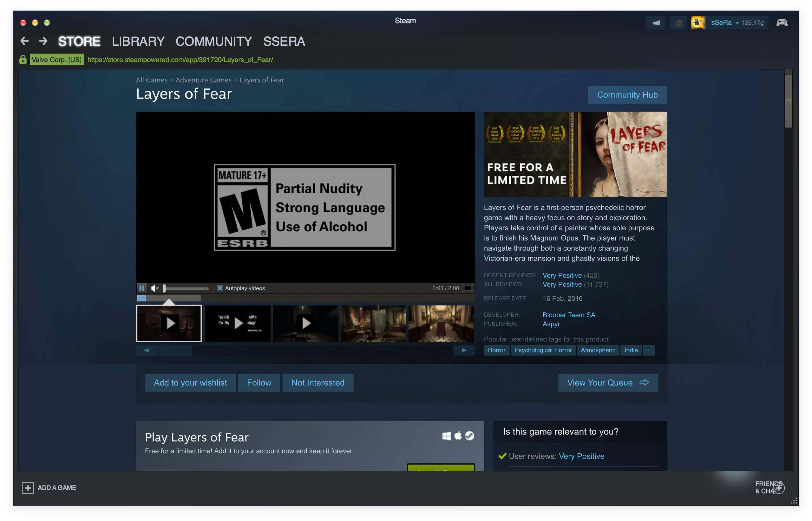Click the plus icon beside Add a Game
Screen dimensions: 812x521
pyautogui.click(x=28, y=488)
